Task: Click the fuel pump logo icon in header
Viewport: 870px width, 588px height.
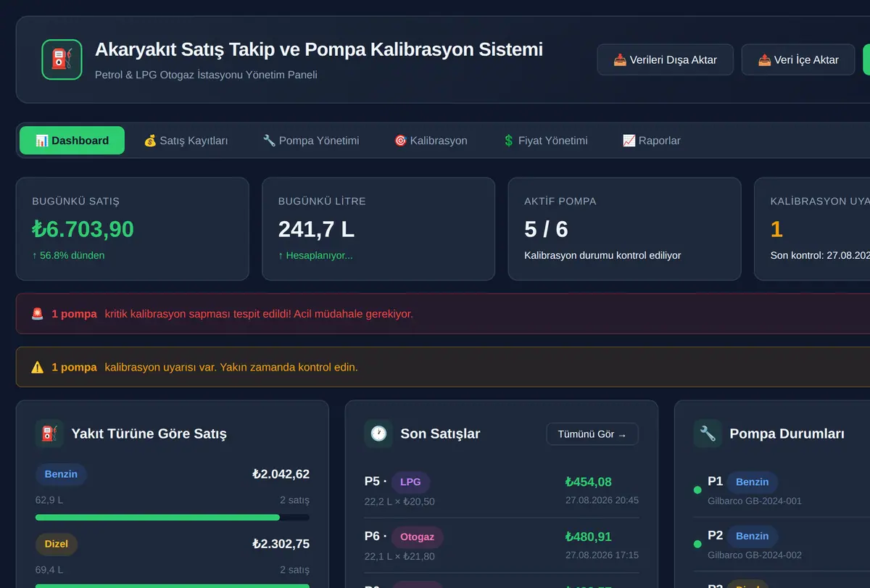Action: [x=62, y=59]
